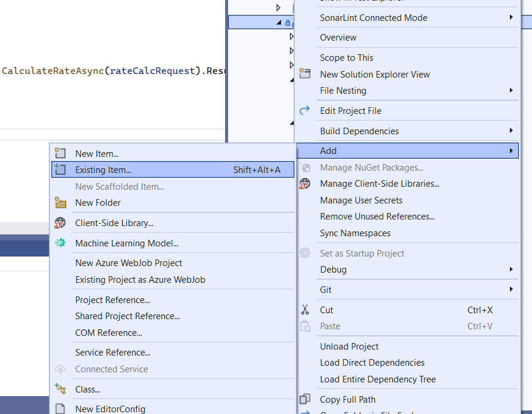Screen dimensions: 532x414
Task: Expand the SonarLint Connected Mode submenu arrow
Action: tap(511, 17)
